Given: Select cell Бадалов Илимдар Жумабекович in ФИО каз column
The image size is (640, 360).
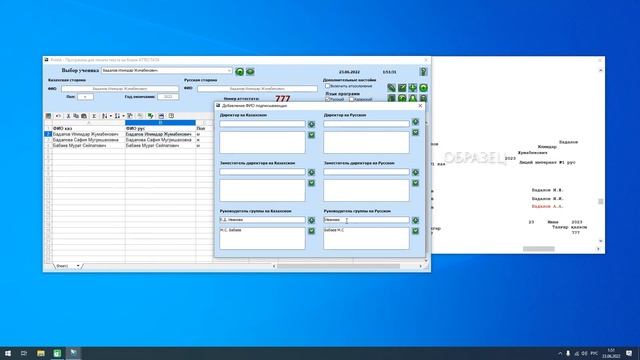Looking at the screenshot, I should pyautogui.click(x=89, y=134).
